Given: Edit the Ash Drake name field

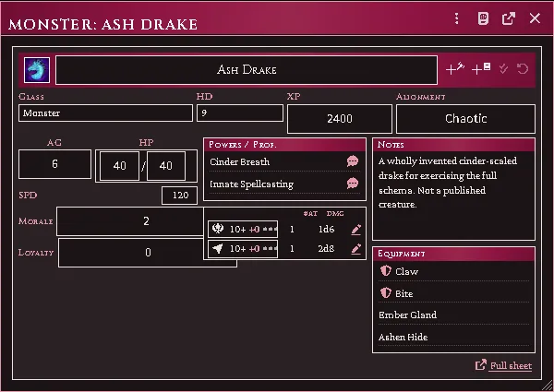Looking at the screenshot, I should (x=247, y=70).
